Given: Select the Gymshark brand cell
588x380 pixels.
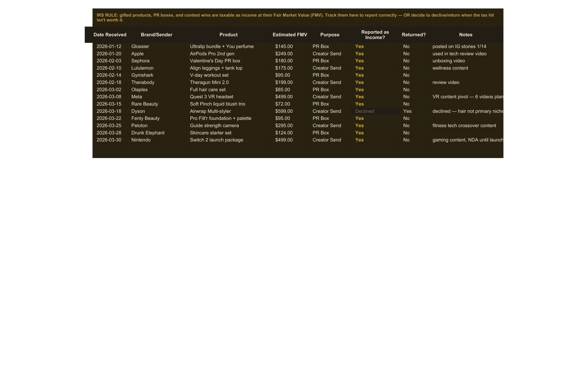Looking at the screenshot, I should (156, 75).
